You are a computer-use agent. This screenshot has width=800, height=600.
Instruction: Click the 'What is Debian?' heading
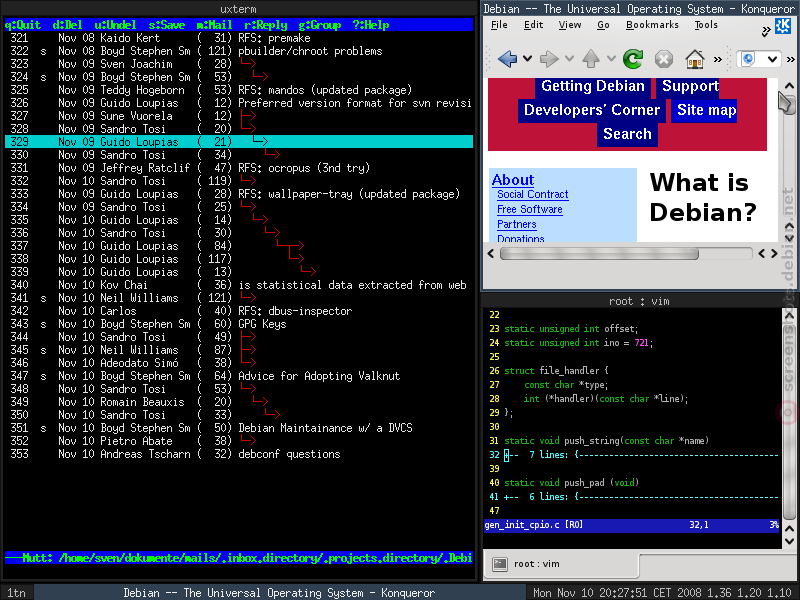click(703, 197)
